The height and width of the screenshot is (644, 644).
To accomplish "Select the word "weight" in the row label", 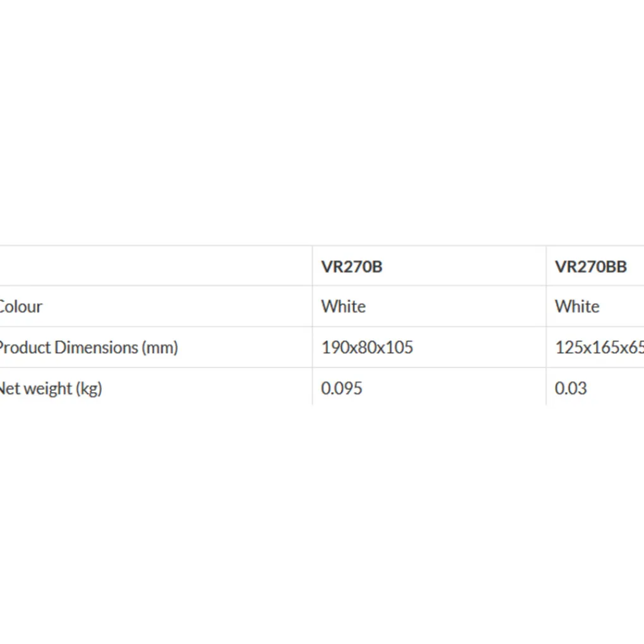I will point(47,388).
